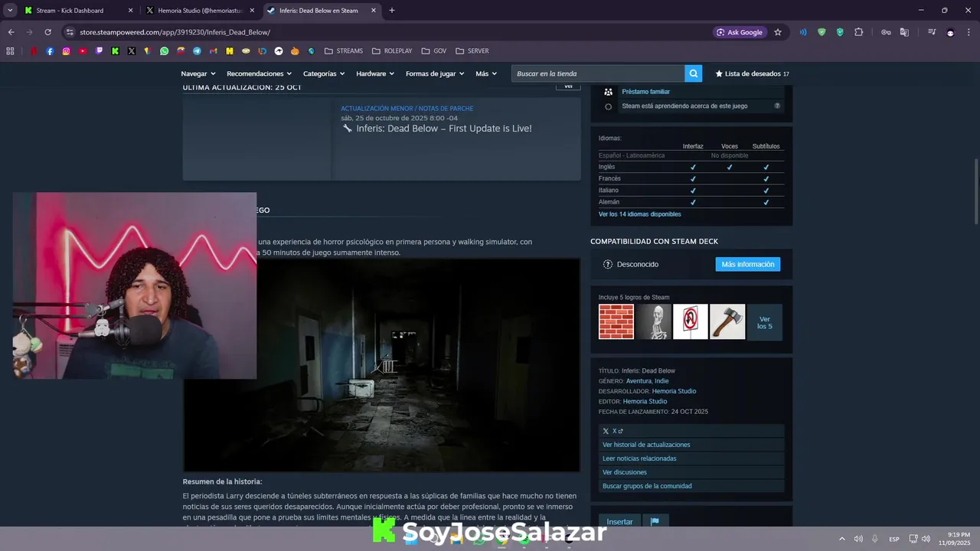Open Lista de deseados wishlist
The height and width of the screenshot is (551, 980).
click(x=752, y=73)
